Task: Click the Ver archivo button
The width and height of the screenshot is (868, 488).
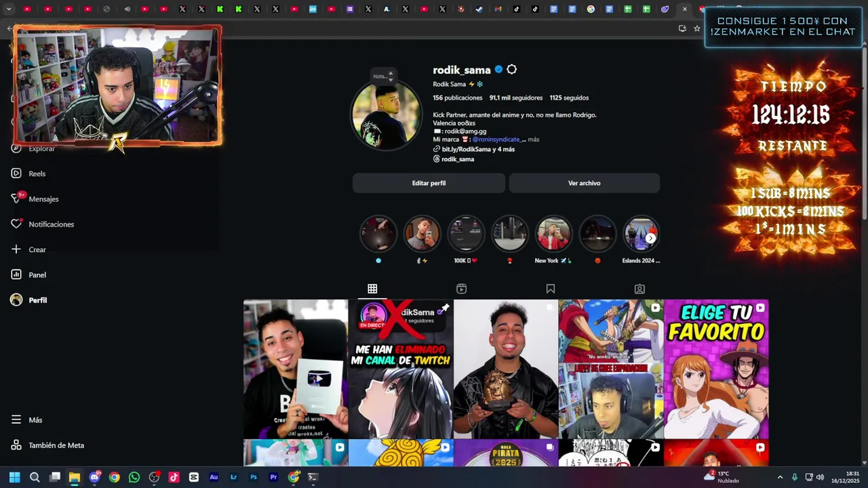Action: coord(584,183)
